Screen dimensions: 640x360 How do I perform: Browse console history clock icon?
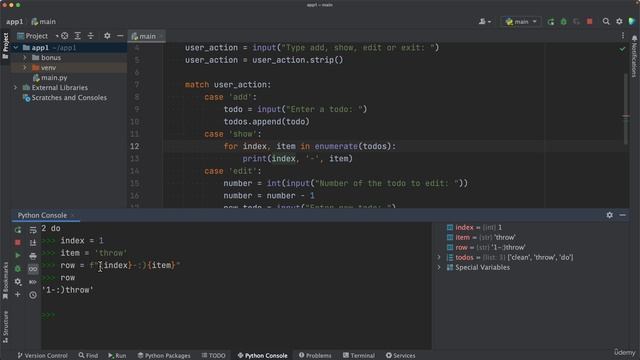[33, 295]
